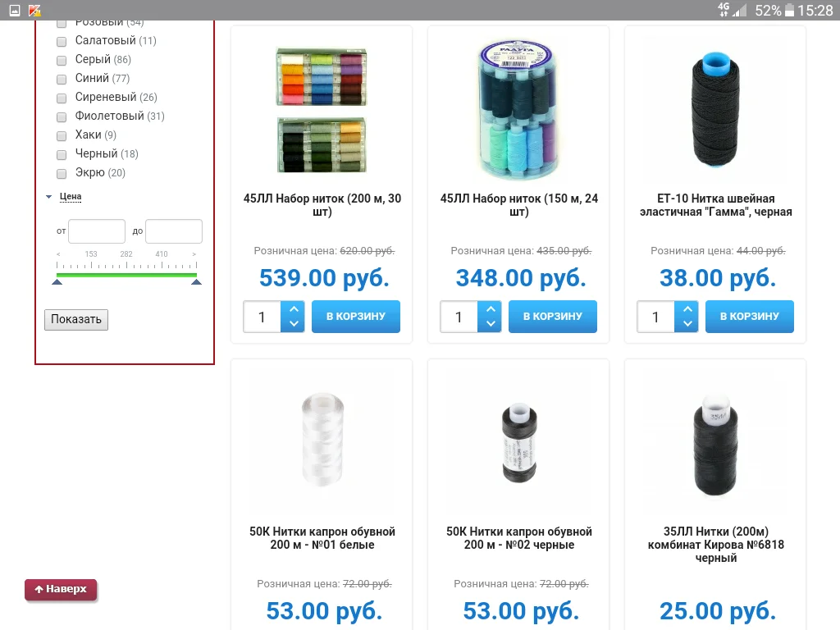Select the right price slider handle
This screenshot has width=840, height=630.
click(197, 282)
